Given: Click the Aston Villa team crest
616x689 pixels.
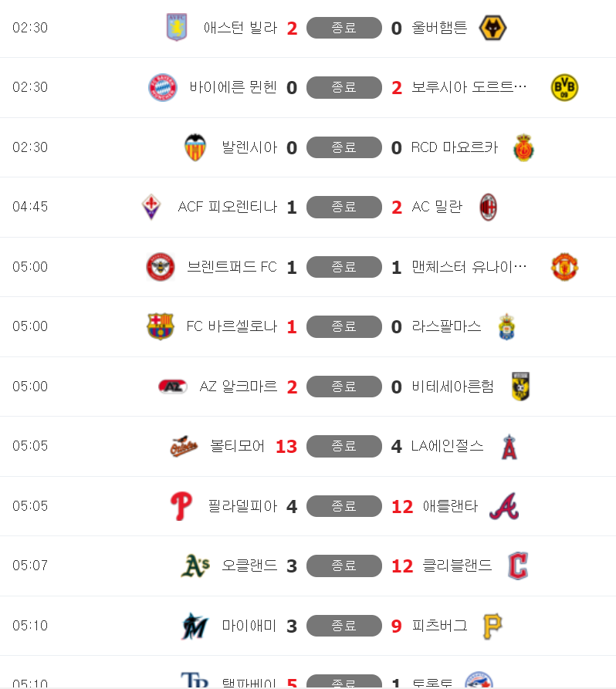Looking at the screenshot, I should 177,27.
